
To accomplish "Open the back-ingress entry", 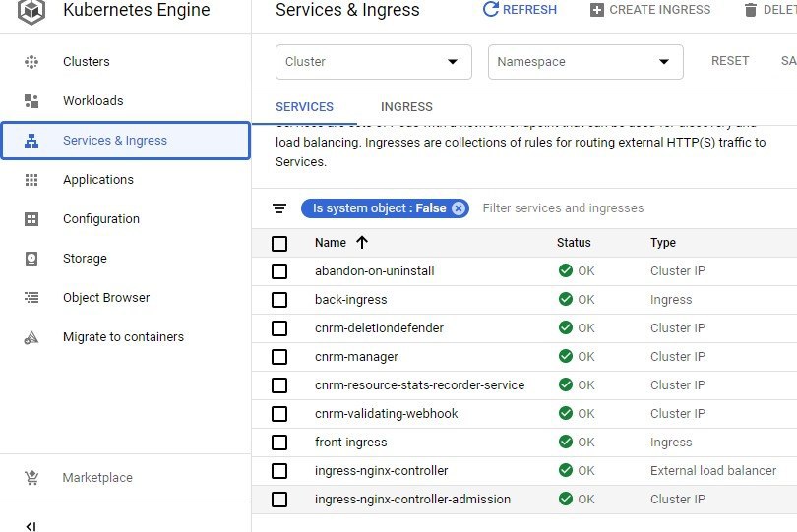I will pos(350,300).
